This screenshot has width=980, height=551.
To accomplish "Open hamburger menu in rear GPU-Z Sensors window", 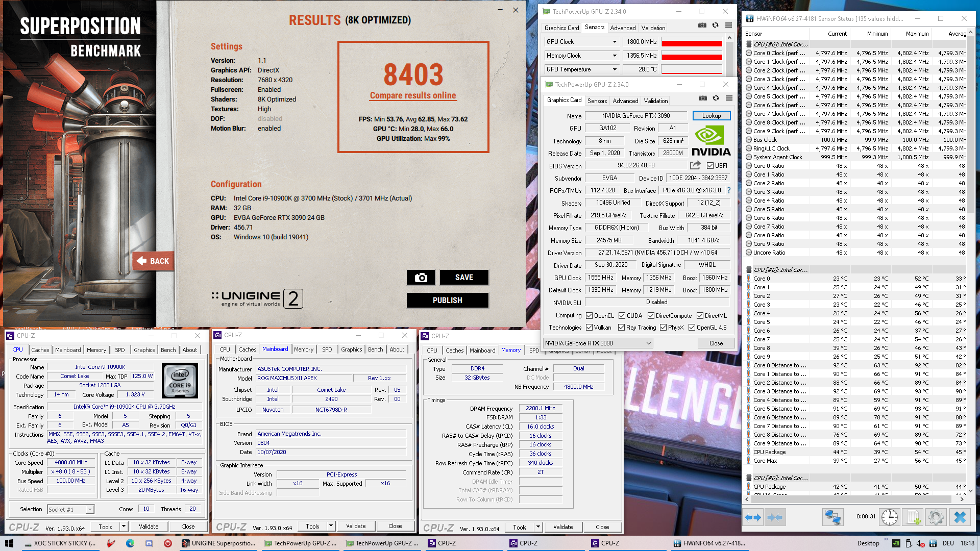I will tap(728, 26).
